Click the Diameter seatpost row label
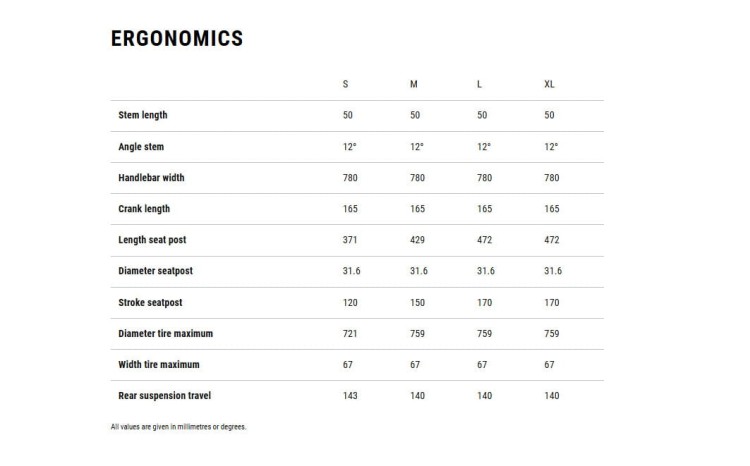Image resolution: width=750 pixels, height=466 pixels. pyautogui.click(x=155, y=271)
